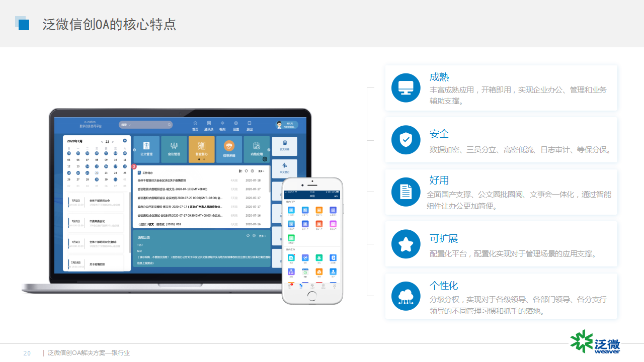Viewport: 644px width, 362px height.
Task: Click 更多 in the 通知公告 panel
Action: [x=262, y=235]
